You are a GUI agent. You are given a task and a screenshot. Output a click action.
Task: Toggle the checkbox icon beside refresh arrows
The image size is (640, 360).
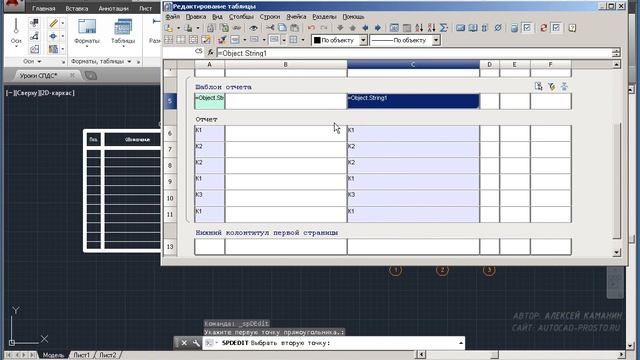click(556, 28)
